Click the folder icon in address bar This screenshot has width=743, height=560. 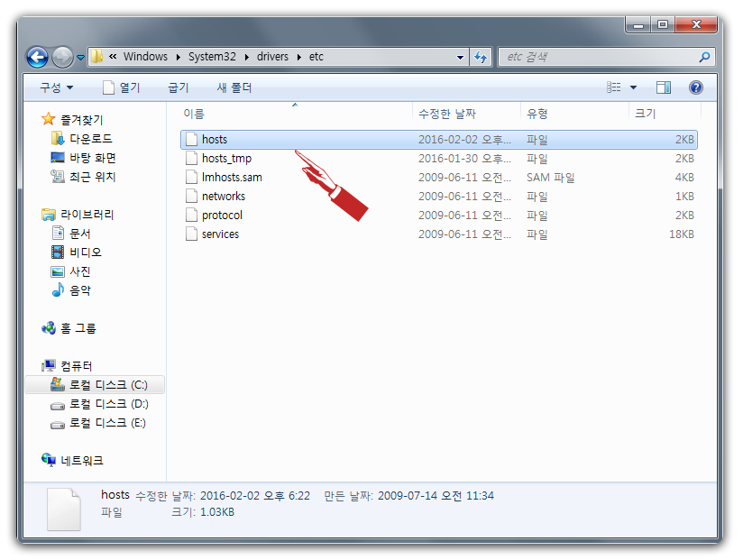pos(96,57)
